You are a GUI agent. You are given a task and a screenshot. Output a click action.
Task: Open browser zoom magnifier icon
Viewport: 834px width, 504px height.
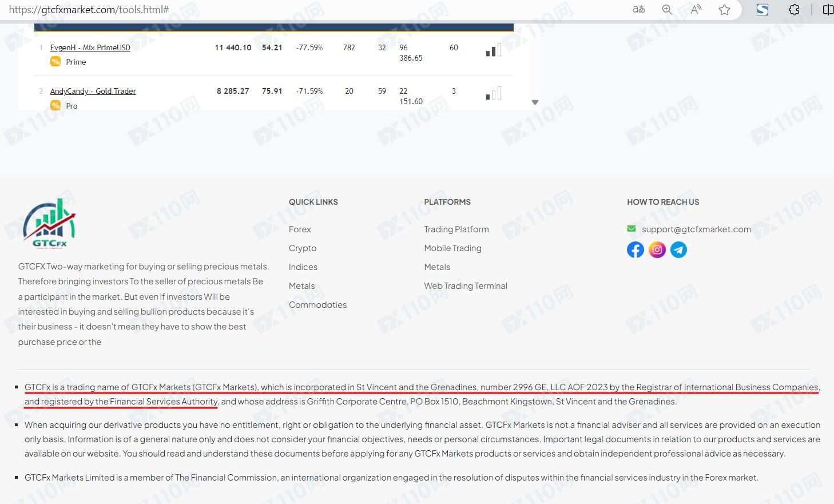(667, 10)
